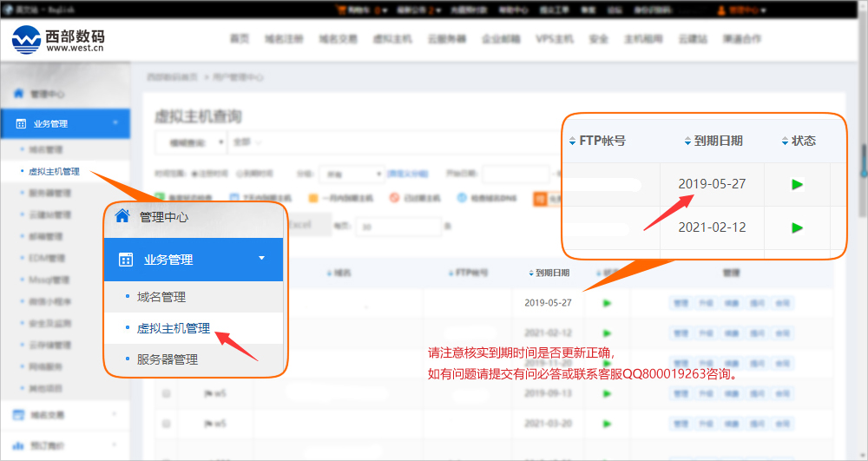The width and height of the screenshot is (868, 461).
Task: Click the calendar icon in the enlarged 业务管理 header
Action: click(x=126, y=259)
